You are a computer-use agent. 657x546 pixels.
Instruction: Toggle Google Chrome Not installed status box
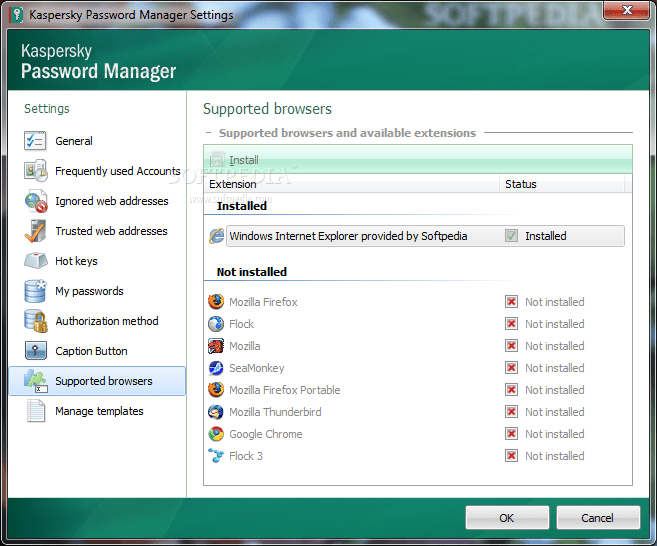[x=511, y=434]
